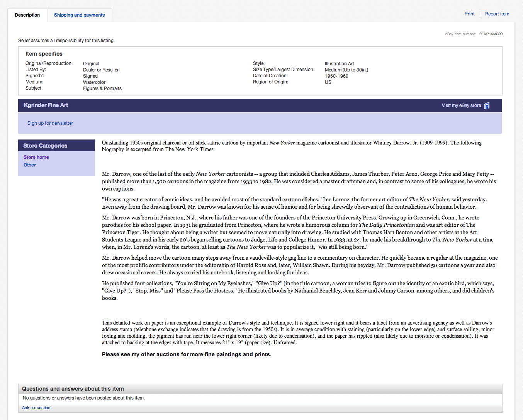This screenshot has height=420, width=523.
Task: Click the Date of Creation label
Action: [x=270, y=76]
